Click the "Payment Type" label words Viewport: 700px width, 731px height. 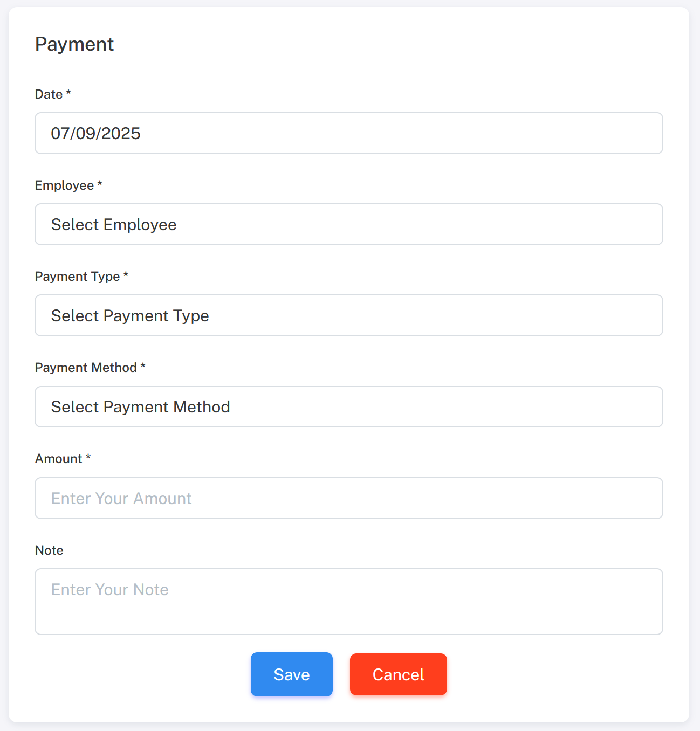click(77, 277)
